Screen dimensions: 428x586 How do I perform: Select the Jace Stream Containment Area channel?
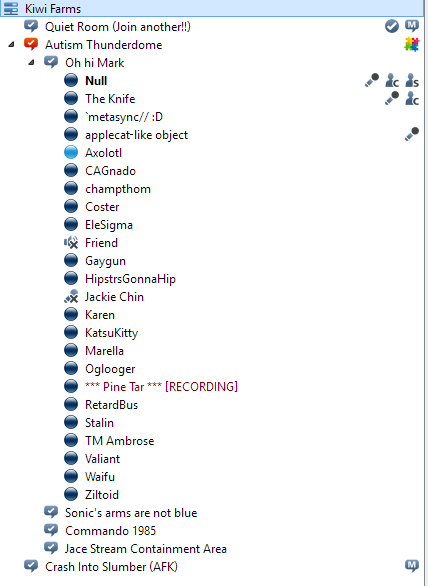point(146,548)
